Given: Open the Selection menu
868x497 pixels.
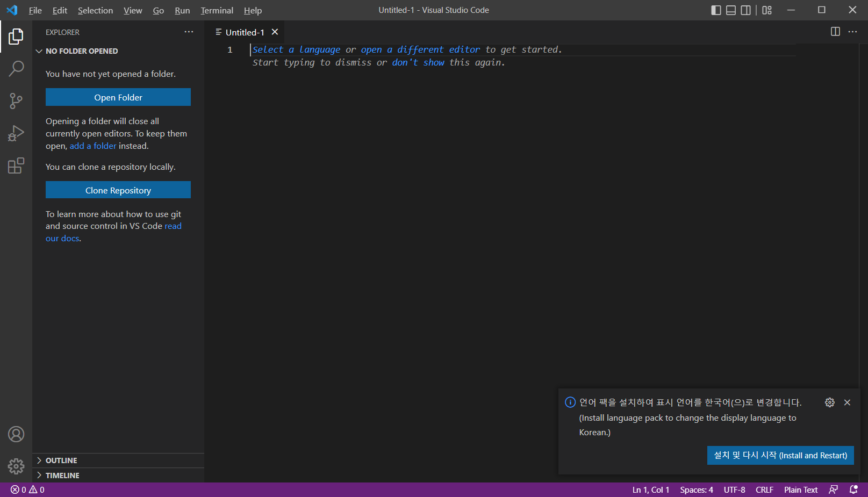Looking at the screenshot, I should (x=96, y=10).
